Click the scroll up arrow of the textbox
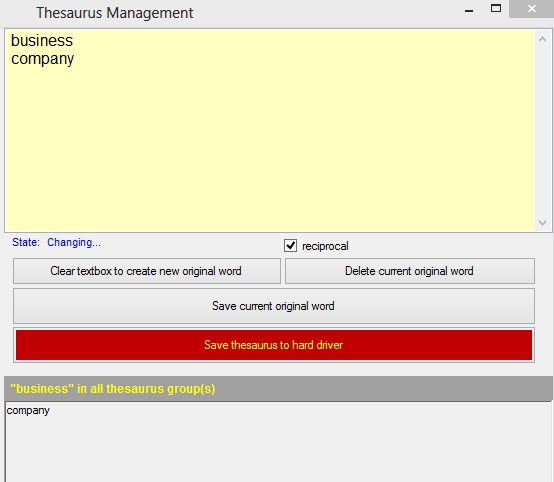Screen dimensions: 554x482 [542, 39]
